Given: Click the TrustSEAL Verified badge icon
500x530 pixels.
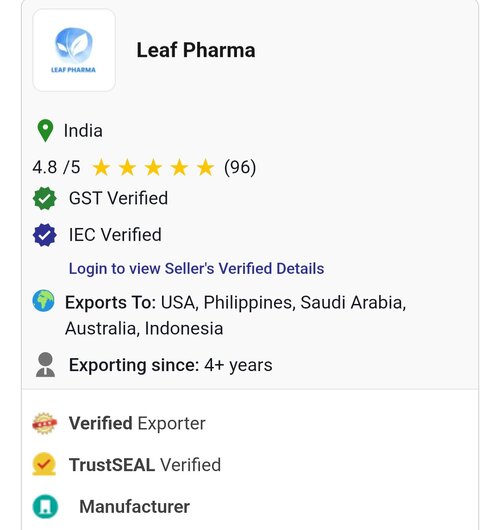Looking at the screenshot, I should pyautogui.click(x=44, y=464).
